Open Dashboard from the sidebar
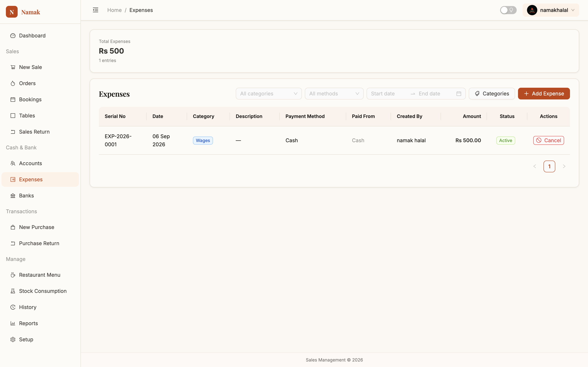Screen dimensions: 588x367 [40, 36]
